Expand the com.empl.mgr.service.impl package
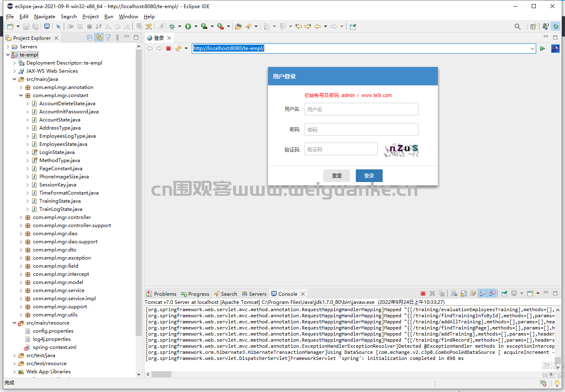 [21, 299]
